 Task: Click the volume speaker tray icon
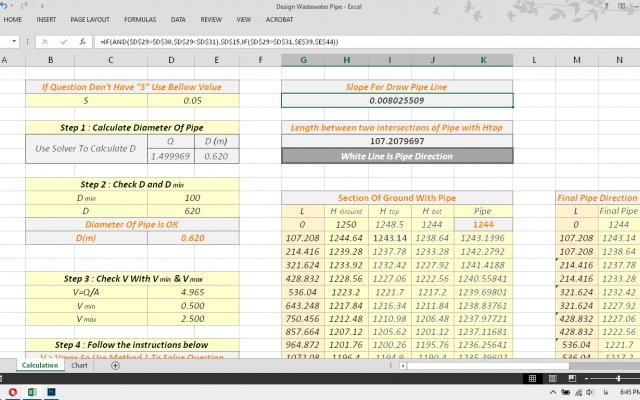(x=591, y=392)
